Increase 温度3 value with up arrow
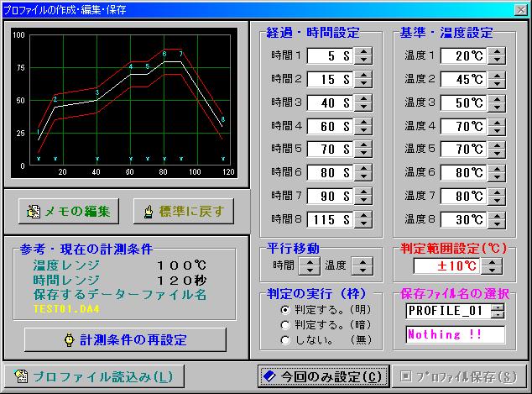The height and width of the screenshot is (394, 532). tap(497, 98)
